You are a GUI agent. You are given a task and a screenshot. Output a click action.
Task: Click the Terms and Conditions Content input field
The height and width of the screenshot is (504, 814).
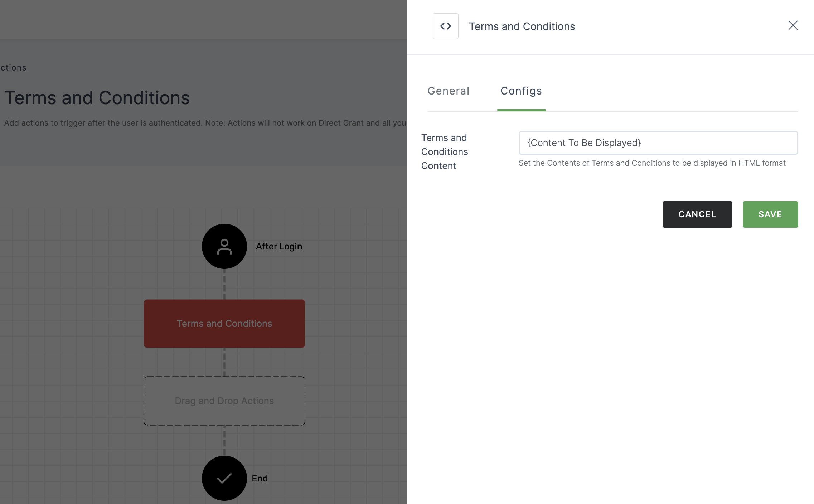658,142
